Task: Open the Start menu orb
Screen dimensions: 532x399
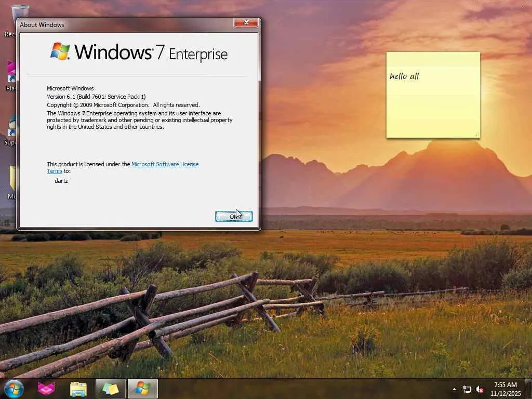Action: click(x=14, y=389)
